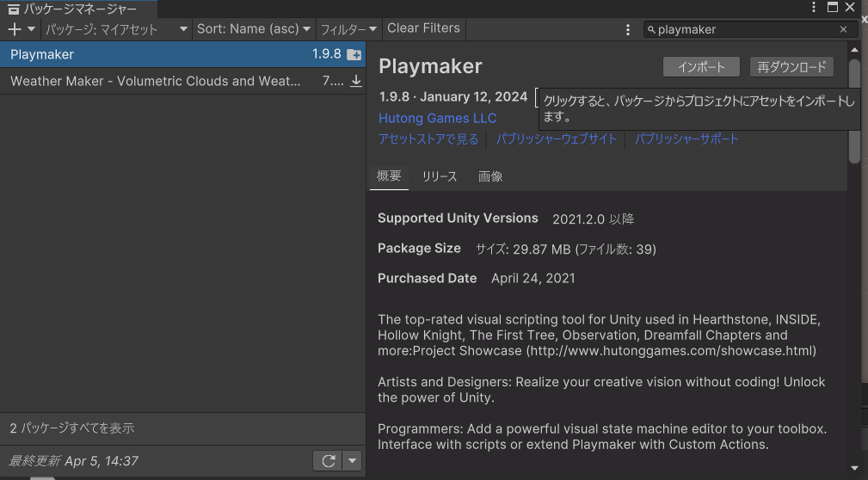Open the パッケージ: マイアセット dropdown
Viewport: 868px width, 480px height.
point(117,28)
